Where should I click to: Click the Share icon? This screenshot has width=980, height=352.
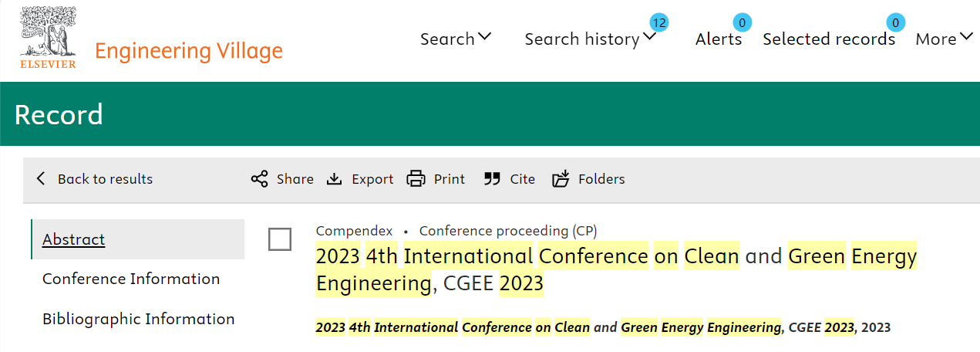tap(259, 179)
